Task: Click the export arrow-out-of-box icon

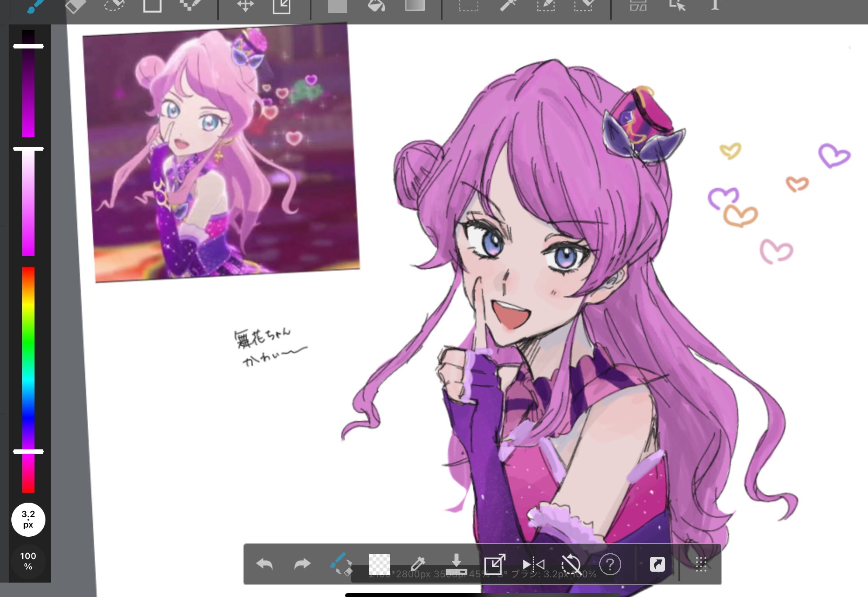Action: (495, 564)
